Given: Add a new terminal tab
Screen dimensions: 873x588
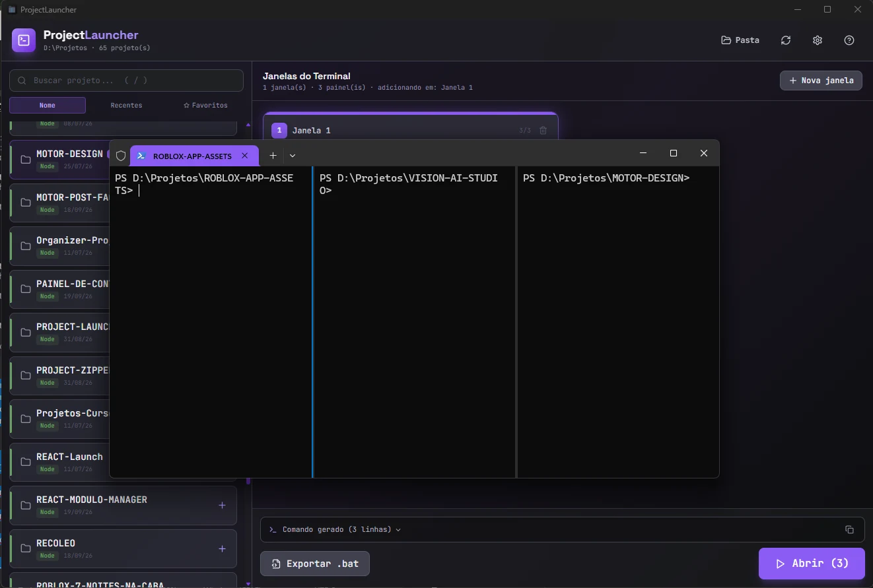Looking at the screenshot, I should (273, 156).
